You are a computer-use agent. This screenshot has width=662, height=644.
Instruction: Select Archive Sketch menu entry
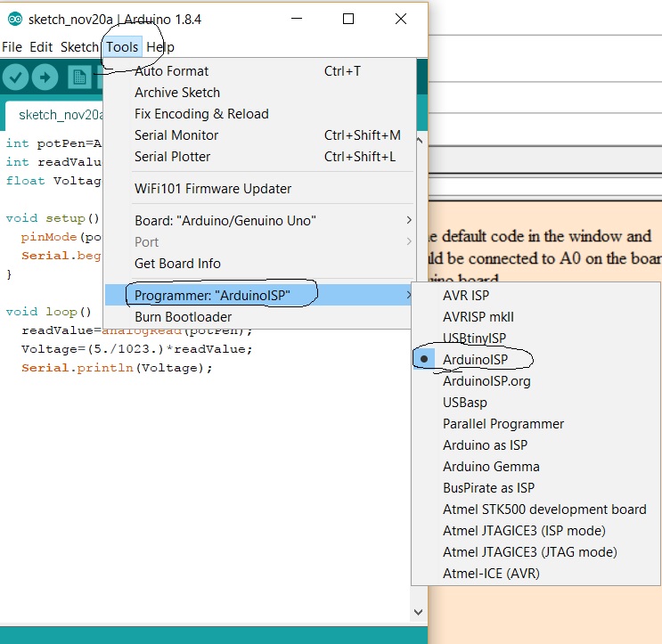click(x=257, y=93)
